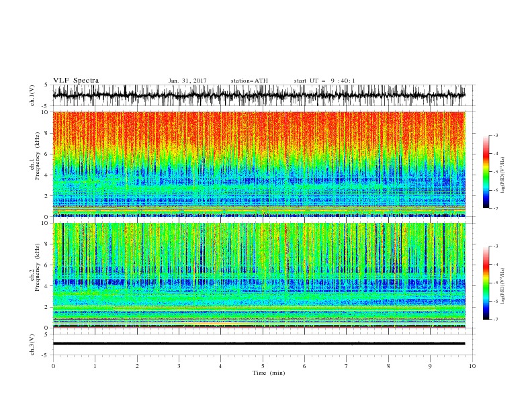Image resolution: width=532 pixels, height=411 pixels.
Task: Click the '-3' label on ch.1 colorbar
Action: coord(495,135)
